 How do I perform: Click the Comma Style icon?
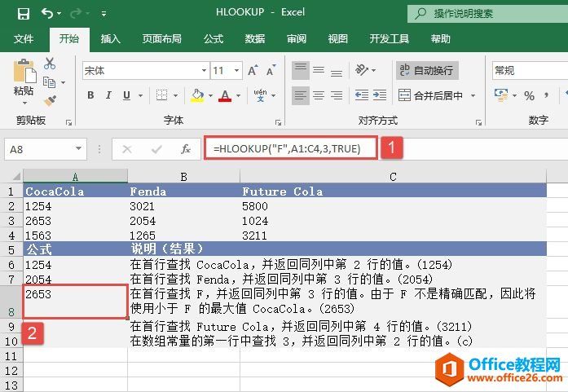point(546,95)
